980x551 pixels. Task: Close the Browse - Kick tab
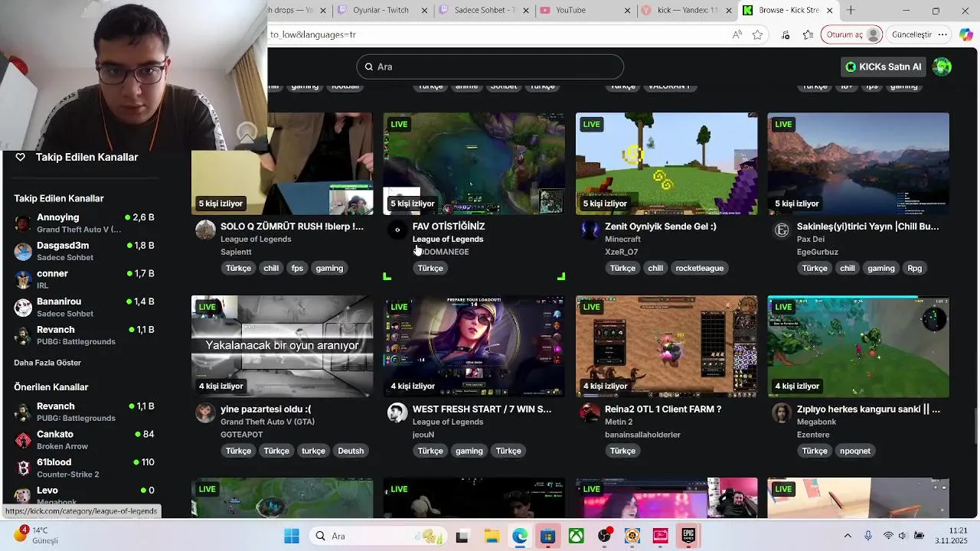pos(829,11)
